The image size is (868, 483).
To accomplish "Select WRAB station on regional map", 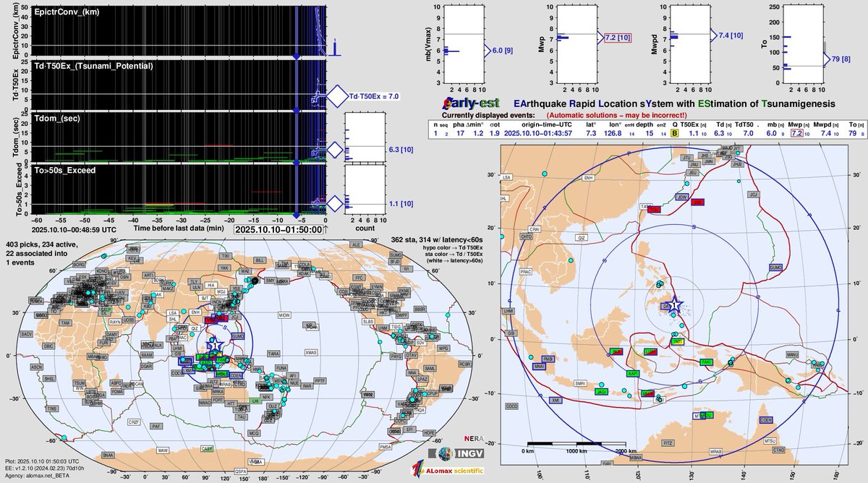I will click(x=715, y=450).
